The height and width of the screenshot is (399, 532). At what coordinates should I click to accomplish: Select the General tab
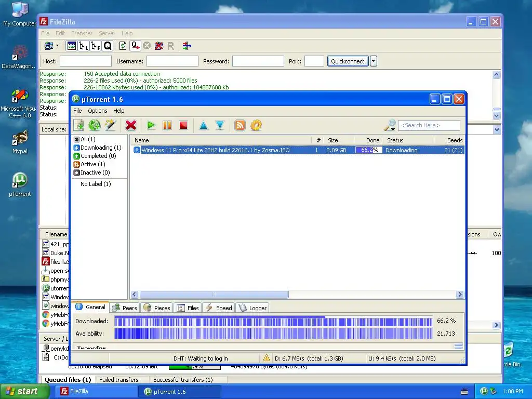click(90, 307)
